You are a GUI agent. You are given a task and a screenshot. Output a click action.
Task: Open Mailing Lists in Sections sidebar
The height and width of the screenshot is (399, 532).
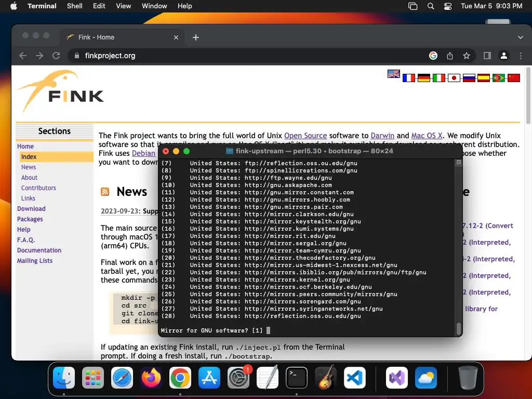pos(35,261)
